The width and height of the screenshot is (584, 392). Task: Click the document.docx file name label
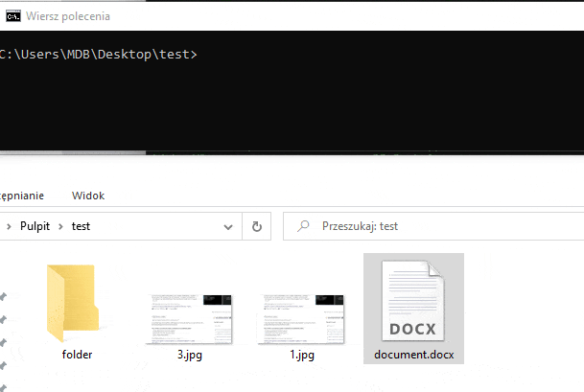point(414,355)
